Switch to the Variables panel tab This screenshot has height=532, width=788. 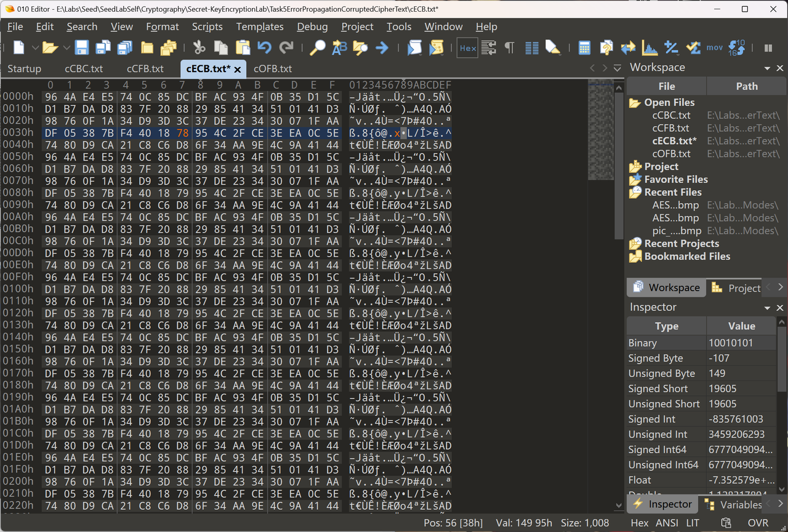coord(733,504)
